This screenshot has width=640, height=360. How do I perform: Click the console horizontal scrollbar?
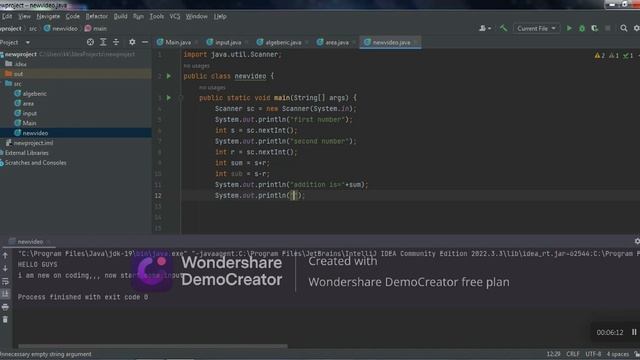click(x=153, y=346)
